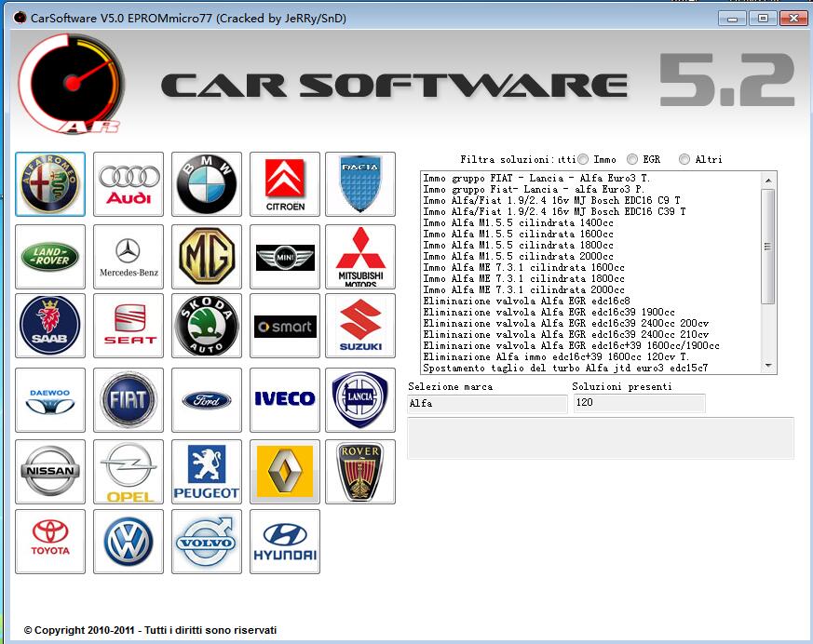Choose the Suzuki brand logo

click(x=360, y=326)
